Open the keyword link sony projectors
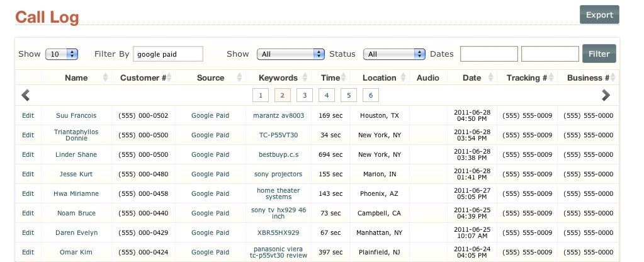 click(278, 174)
